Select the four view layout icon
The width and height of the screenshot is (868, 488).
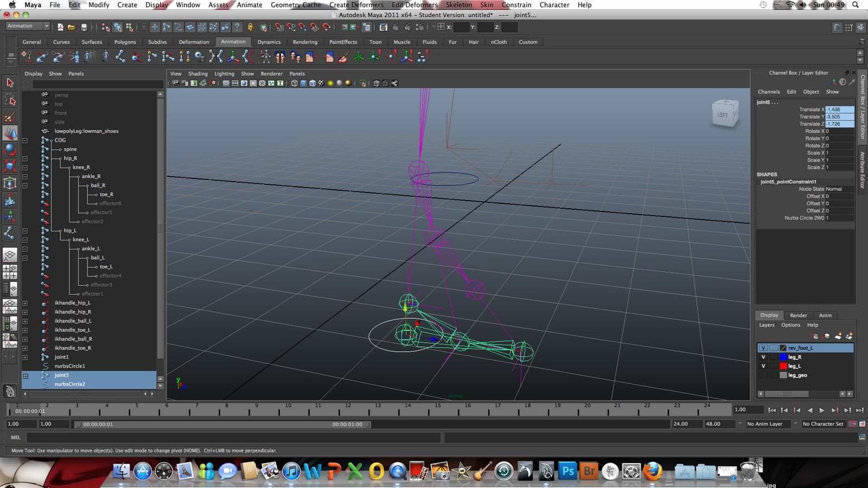(10, 272)
